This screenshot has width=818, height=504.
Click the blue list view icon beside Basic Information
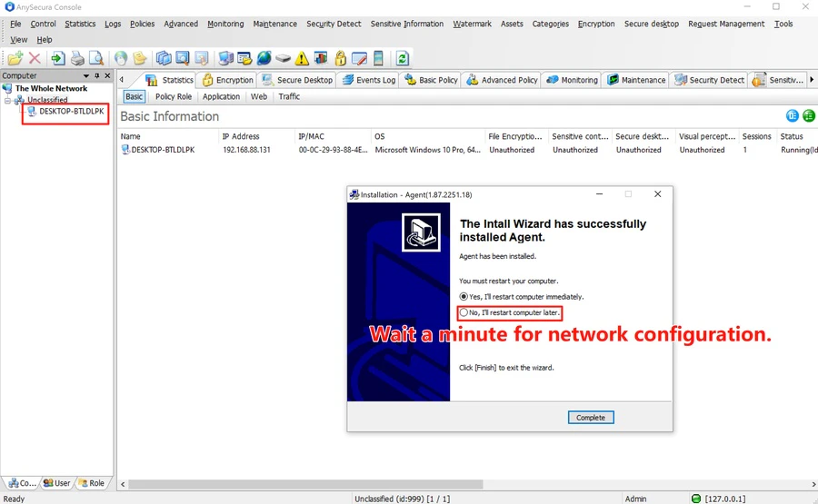click(x=792, y=115)
